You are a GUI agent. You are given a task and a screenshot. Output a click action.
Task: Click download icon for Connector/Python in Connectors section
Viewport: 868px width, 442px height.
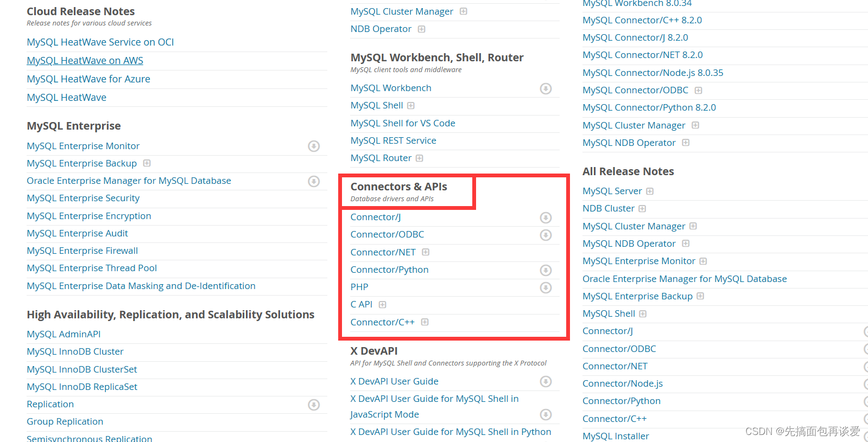pyautogui.click(x=546, y=270)
